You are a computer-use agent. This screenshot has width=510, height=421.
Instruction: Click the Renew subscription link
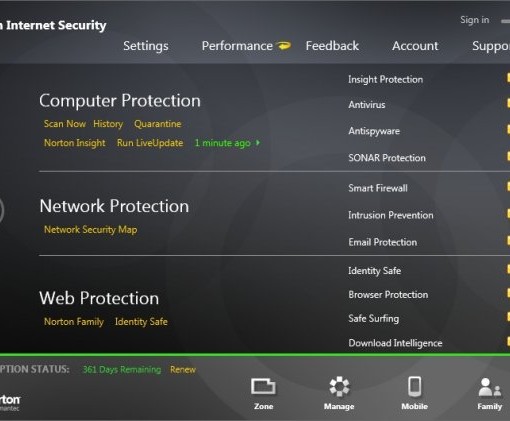(x=183, y=370)
